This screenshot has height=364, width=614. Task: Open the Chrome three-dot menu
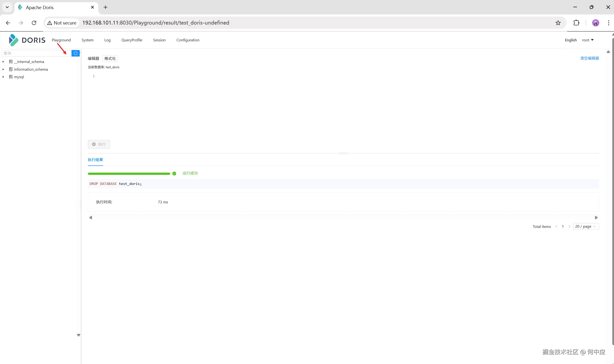pos(608,23)
